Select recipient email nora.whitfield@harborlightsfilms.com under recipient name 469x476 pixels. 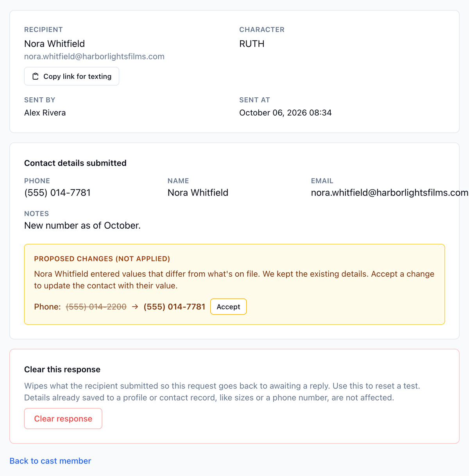pos(94,56)
